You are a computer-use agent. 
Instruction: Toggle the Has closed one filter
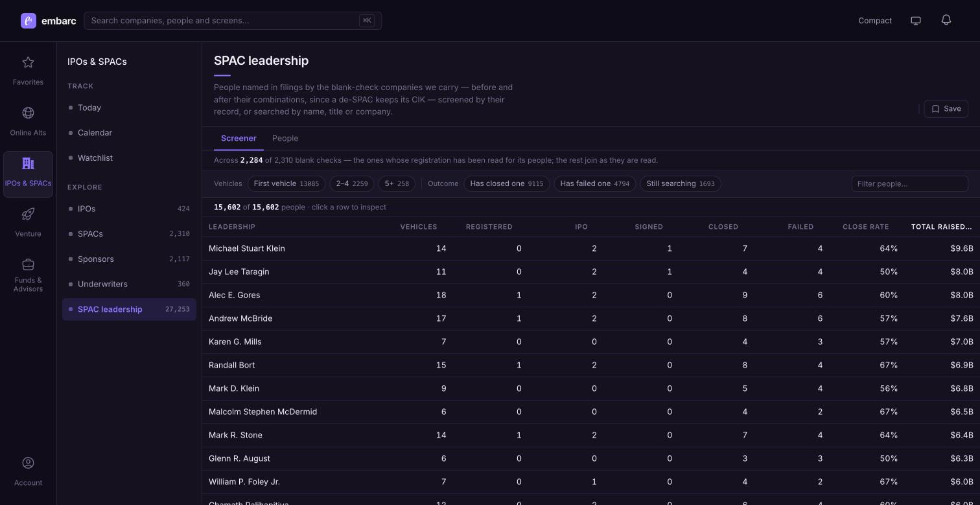pyautogui.click(x=507, y=183)
